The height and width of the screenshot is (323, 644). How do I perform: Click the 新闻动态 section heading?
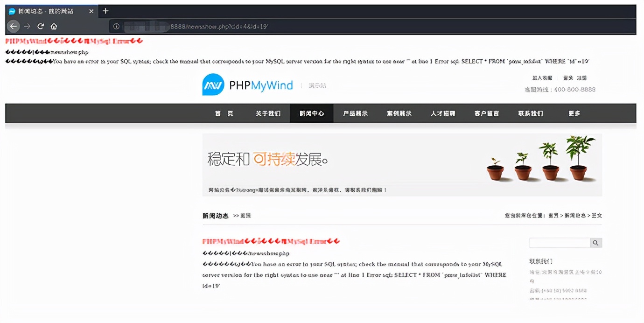pos(216,216)
